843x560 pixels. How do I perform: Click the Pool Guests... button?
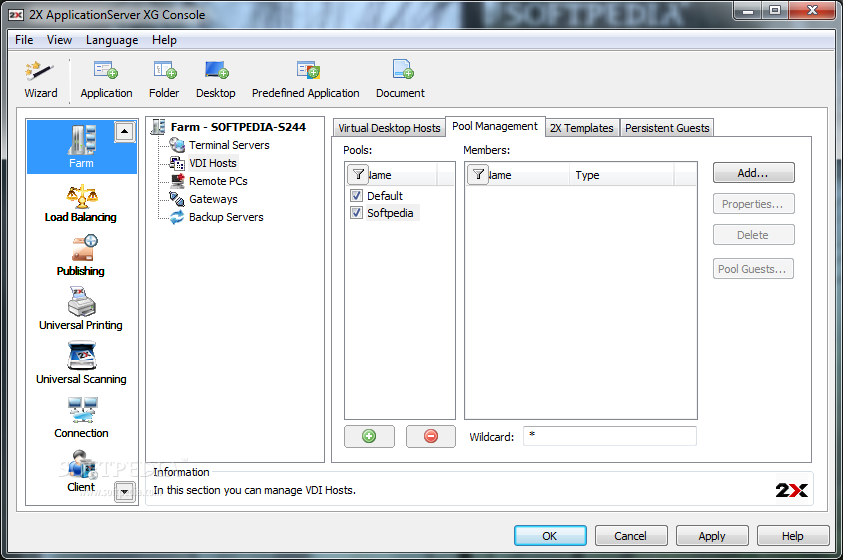pyautogui.click(x=753, y=269)
